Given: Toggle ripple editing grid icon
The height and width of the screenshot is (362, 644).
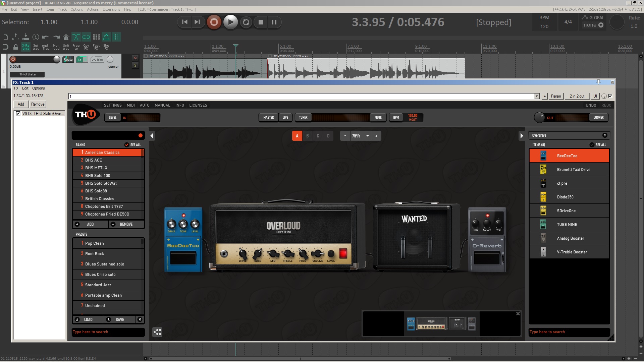Looking at the screenshot, I should (x=96, y=37).
